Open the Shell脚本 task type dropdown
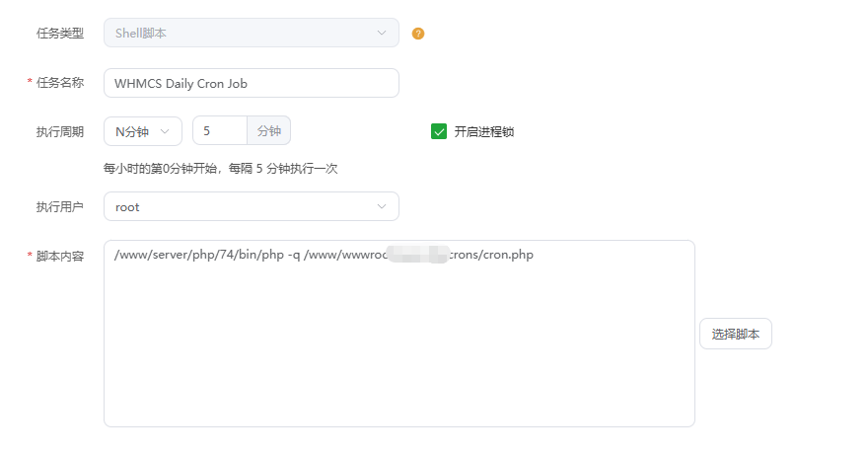Image resolution: width=868 pixels, height=455 pixels. pos(252,33)
